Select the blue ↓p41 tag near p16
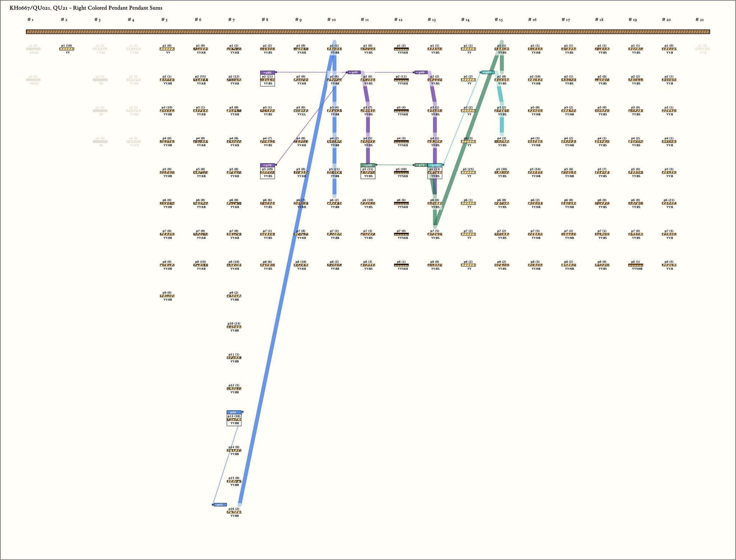 [x=220, y=505]
